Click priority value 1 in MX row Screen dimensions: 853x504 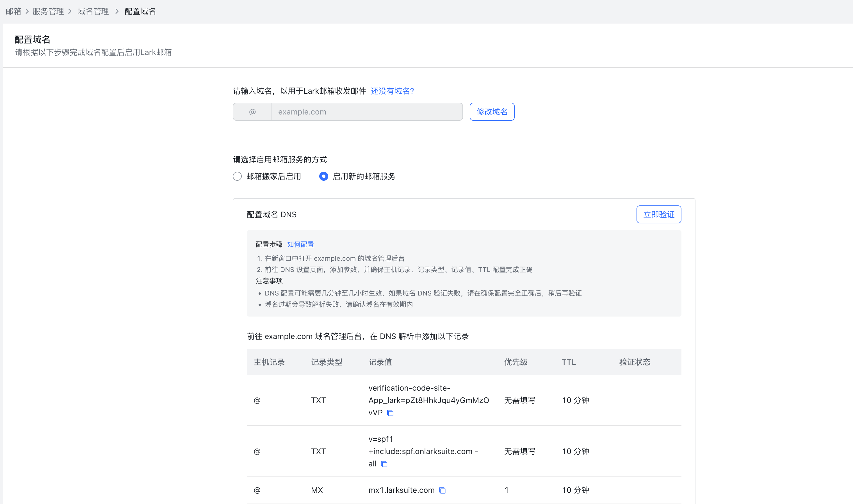[507, 490]
